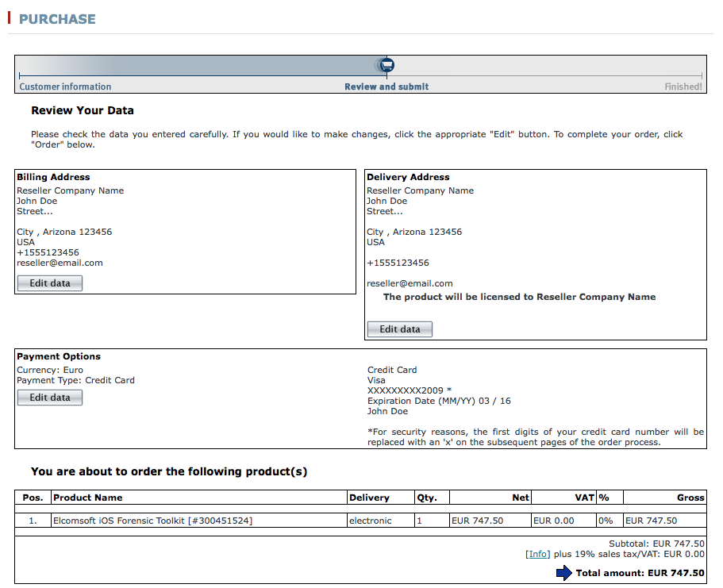
Task: Click the PURCHASE page heading
Action: tap(57, 19)
